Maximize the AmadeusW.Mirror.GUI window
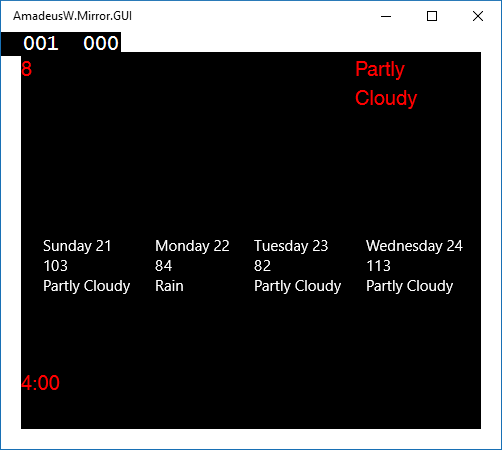Image resolution: width=502 pixels, height=450 pixels. click(432, 16)
